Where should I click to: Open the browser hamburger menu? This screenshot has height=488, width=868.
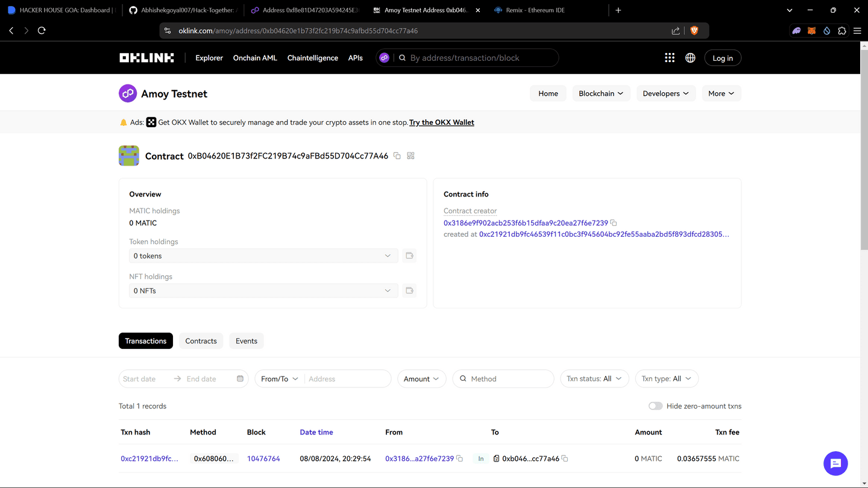tap(857, 30)
